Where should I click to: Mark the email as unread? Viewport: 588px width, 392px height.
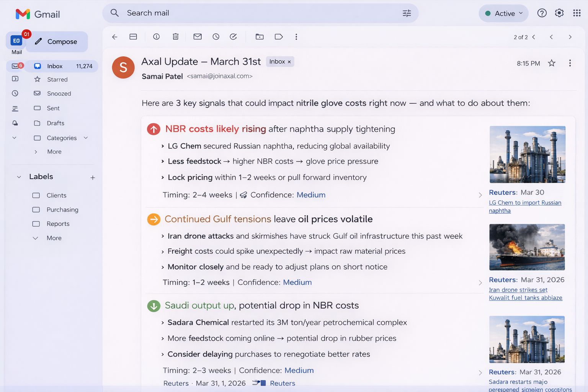pos(198,37)
